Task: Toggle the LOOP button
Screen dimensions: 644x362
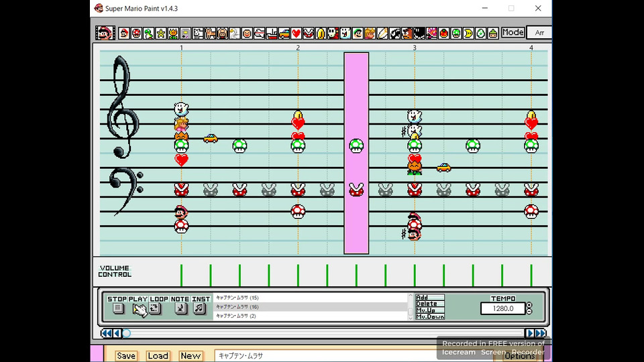Action: pyautogui.click(x=155, y=308)
